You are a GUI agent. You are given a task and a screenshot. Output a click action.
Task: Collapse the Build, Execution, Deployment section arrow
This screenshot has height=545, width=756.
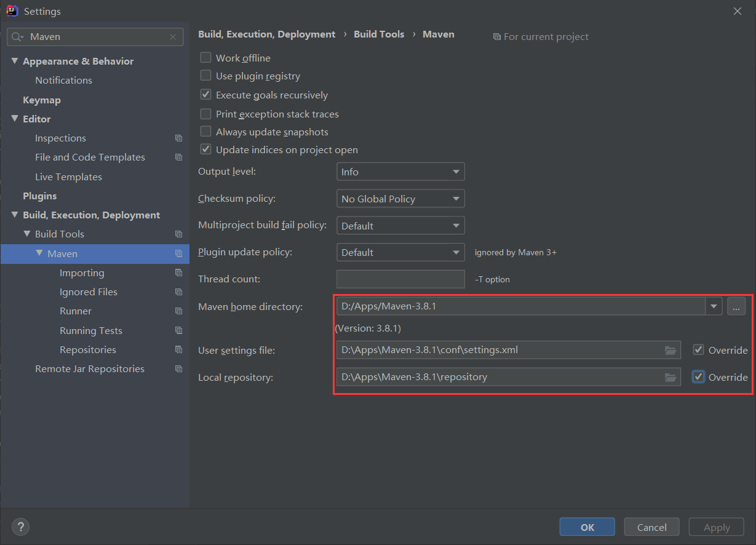[x=15, y=215]
